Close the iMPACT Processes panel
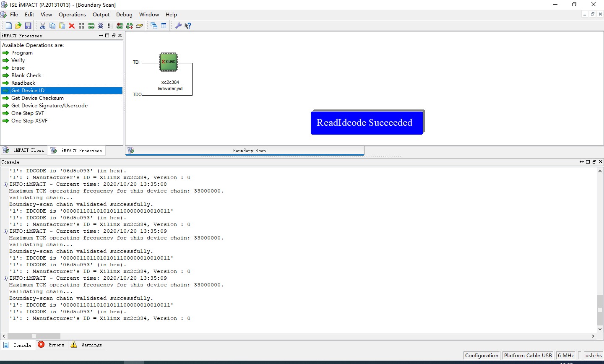 (x=120, y=36)
